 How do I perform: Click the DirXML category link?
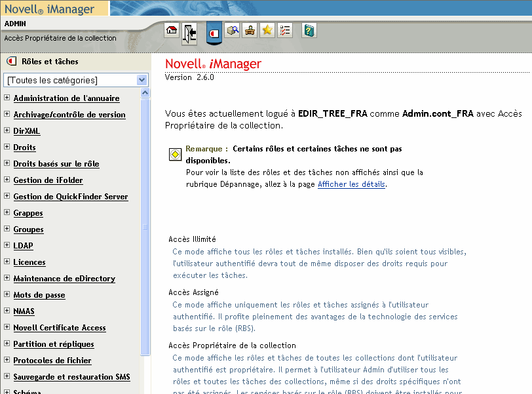pyautogui.click(x=27, y=131)
